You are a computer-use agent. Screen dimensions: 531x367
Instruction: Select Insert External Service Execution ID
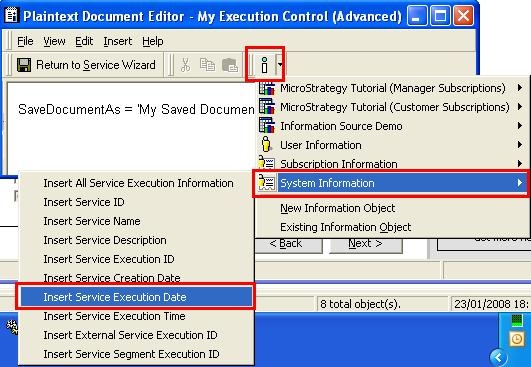click(x=130, y=335)
